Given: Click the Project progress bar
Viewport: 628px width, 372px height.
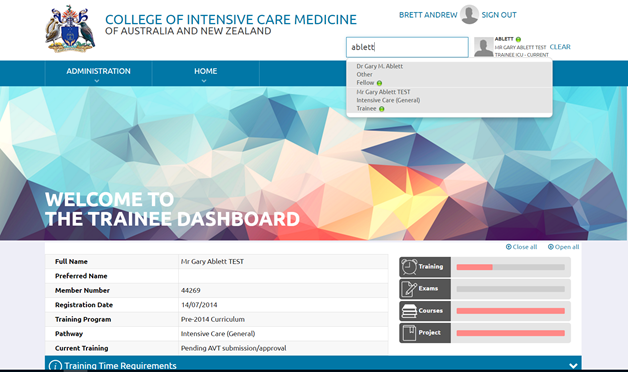Looking at the screenshot, I should pyautogui.click(x=511, y=333).
